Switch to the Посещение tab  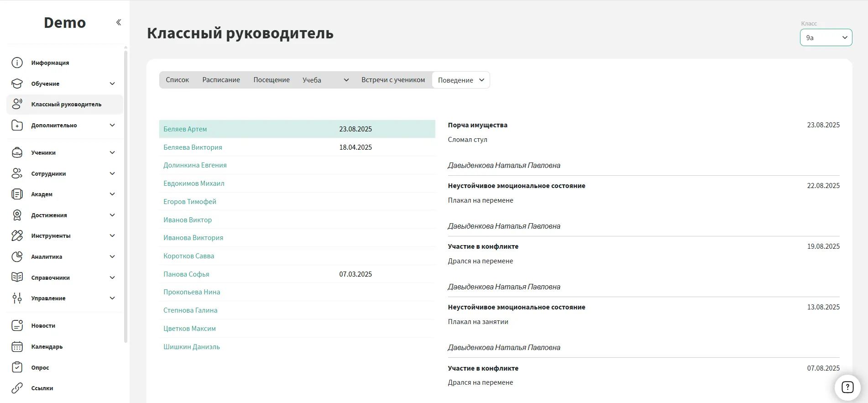(271, 80)
